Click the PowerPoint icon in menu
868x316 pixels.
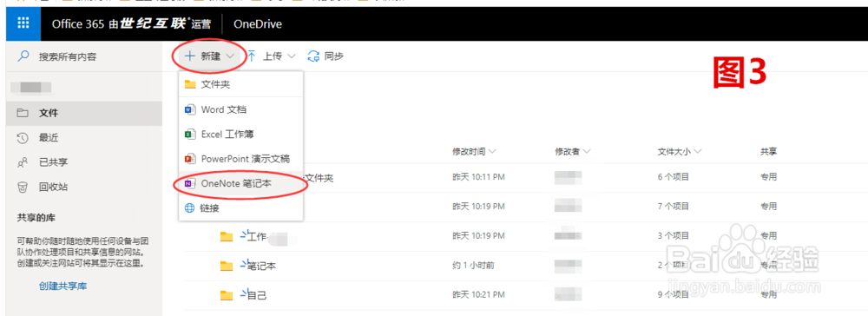point(190,159)
